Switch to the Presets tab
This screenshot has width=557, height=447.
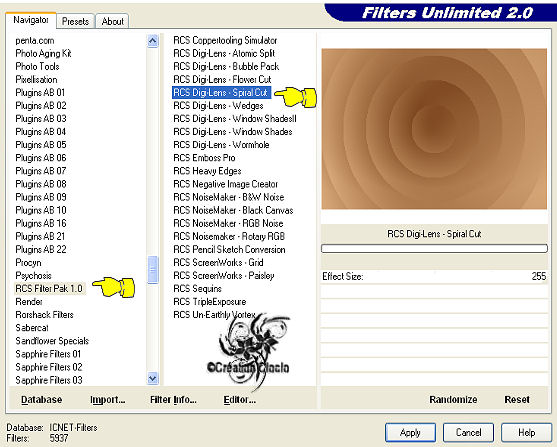click(x=75, y=21)
